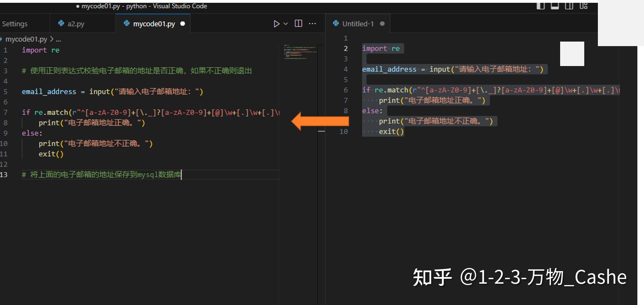Click the re.match line in mycode01.py
644x305 pixels.
click(x=151, y=112)
